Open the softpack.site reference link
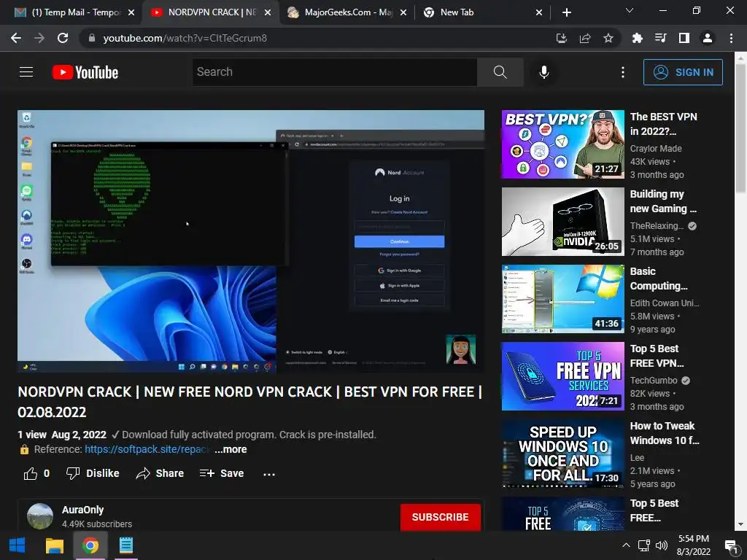This screenshot has width=747, height=560. 147,449
